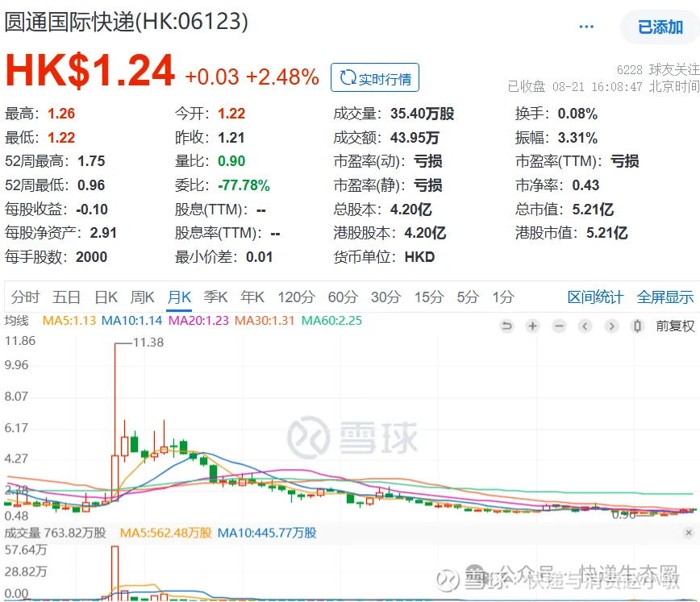Open 全屏显示 fullscreen view
Screen dimensions: 700x602
(x=665, y=297)
